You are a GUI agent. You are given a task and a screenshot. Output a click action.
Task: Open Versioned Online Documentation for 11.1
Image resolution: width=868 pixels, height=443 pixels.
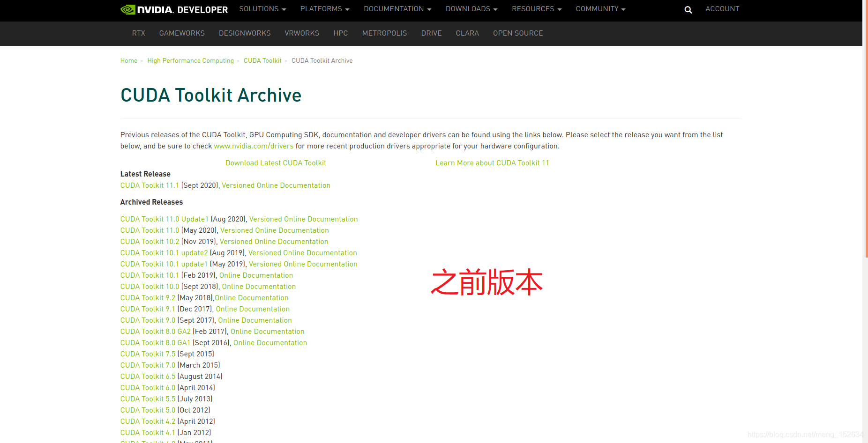(x=276, y=185)
